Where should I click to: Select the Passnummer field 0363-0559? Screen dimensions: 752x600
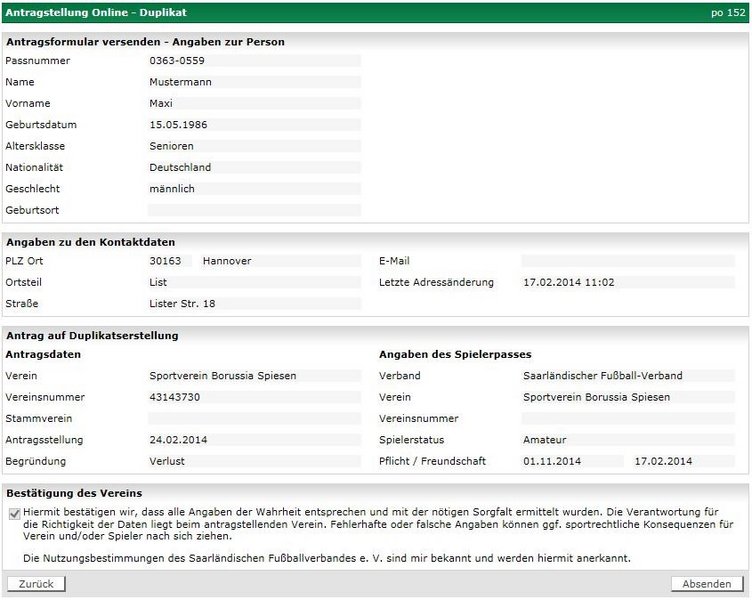point(254,61)
